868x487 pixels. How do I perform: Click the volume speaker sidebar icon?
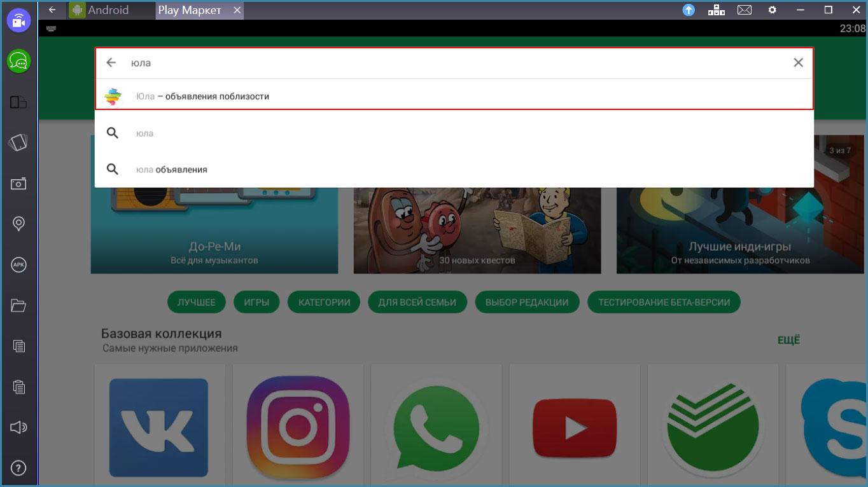click(18, 427)
